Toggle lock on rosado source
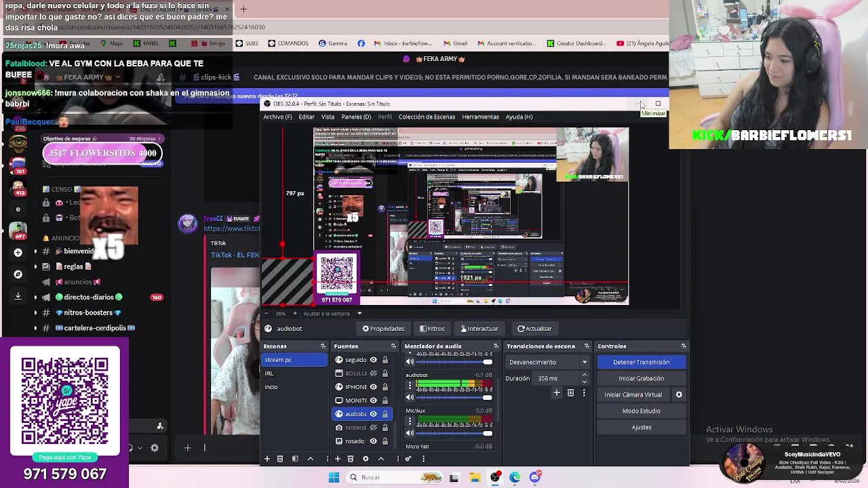This screenshot has height=488, width=868. 384,441
